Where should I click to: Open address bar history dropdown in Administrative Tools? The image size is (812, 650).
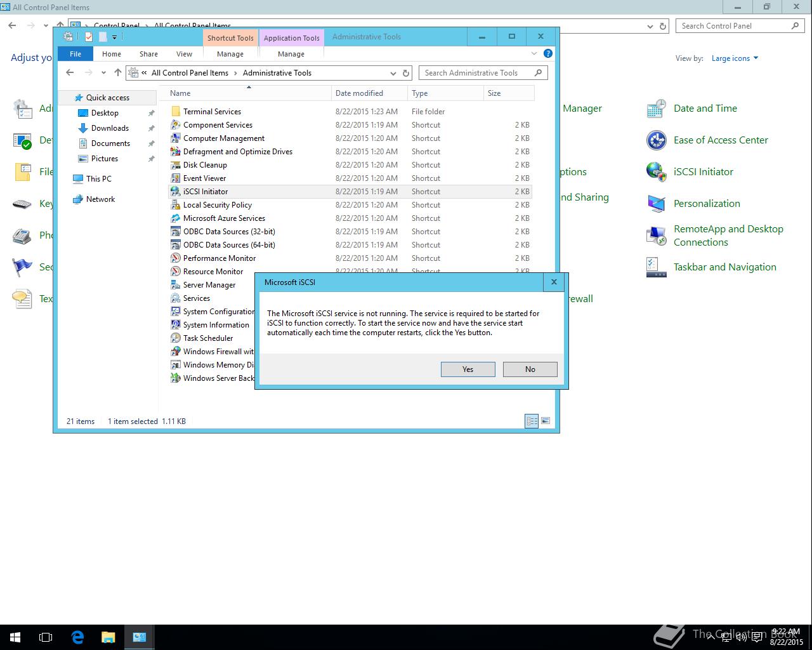point(393,73)
